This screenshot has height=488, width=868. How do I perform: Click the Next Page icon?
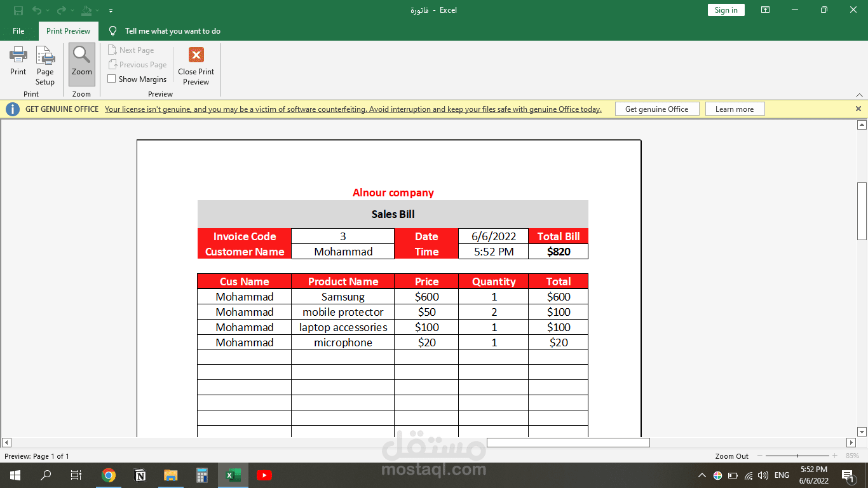pyautogui.click(x=113, y=50)
